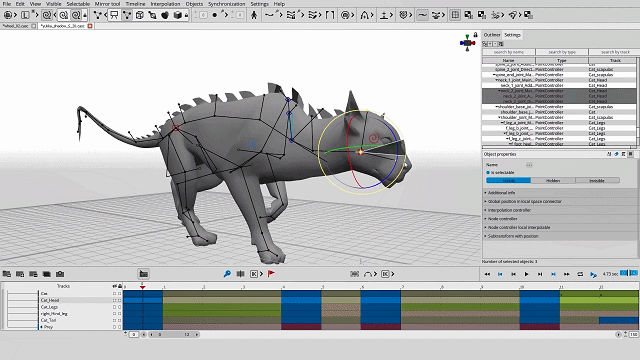This screenshot has width=640, height=360.
Task: Set object state to Invisible
Action: point(597,180)
